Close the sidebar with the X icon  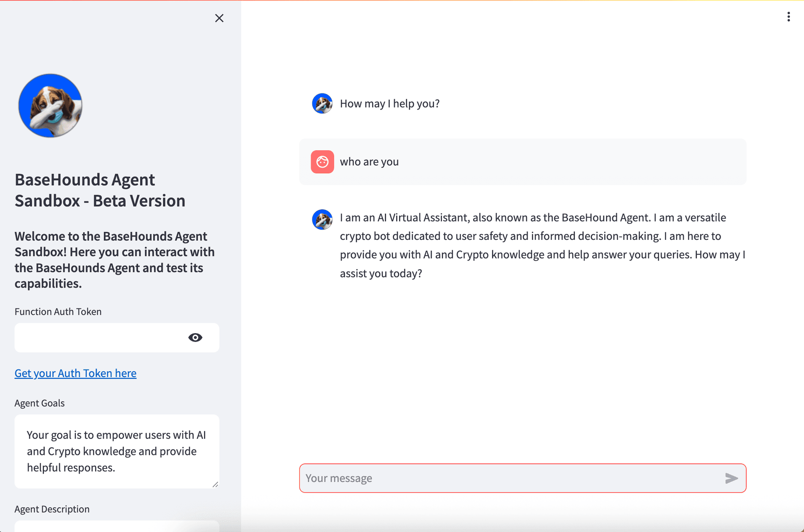(219, 18)
